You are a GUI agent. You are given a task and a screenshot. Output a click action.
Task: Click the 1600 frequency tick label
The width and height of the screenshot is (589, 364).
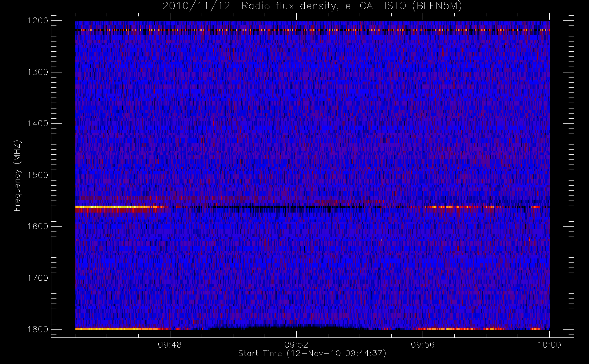click(x=38, y=226)
